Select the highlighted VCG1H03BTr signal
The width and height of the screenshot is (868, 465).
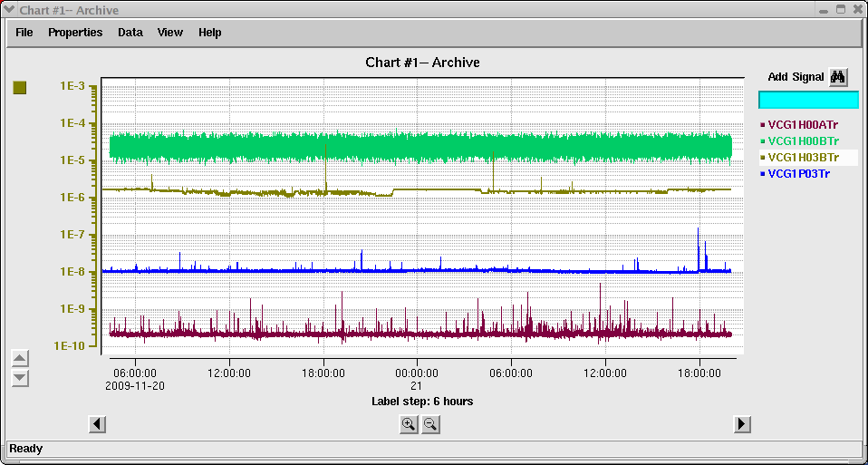[808, 158]
